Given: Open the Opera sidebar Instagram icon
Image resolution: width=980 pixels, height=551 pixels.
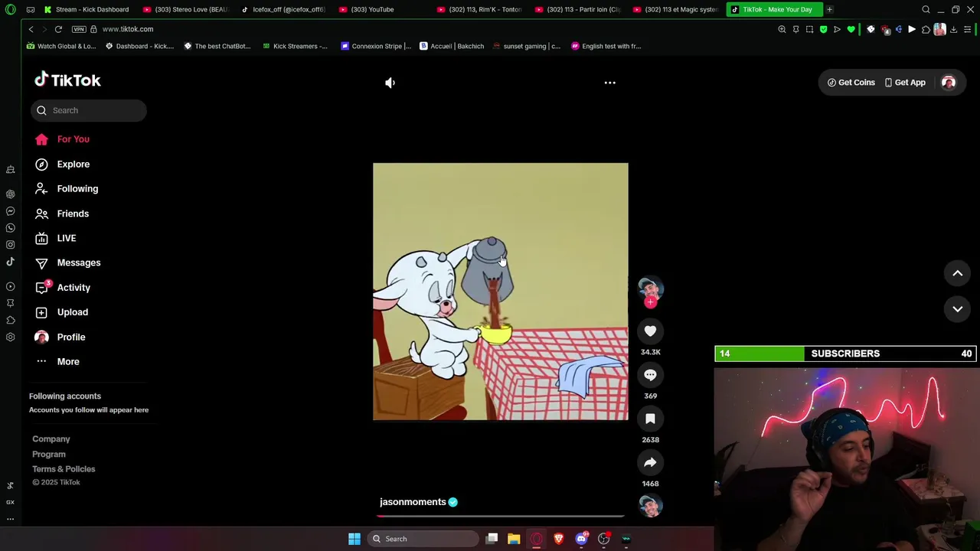Looking at the screenshot, I should pos(10,245).
